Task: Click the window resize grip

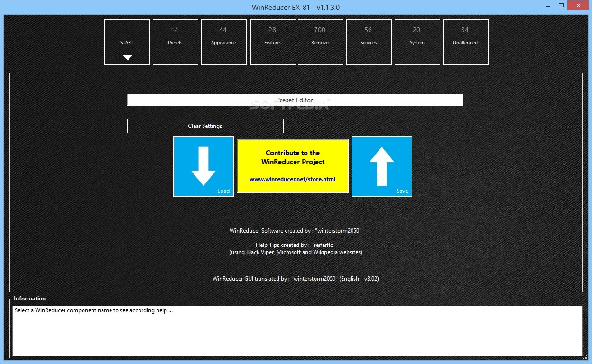Action: click(586, 359)
